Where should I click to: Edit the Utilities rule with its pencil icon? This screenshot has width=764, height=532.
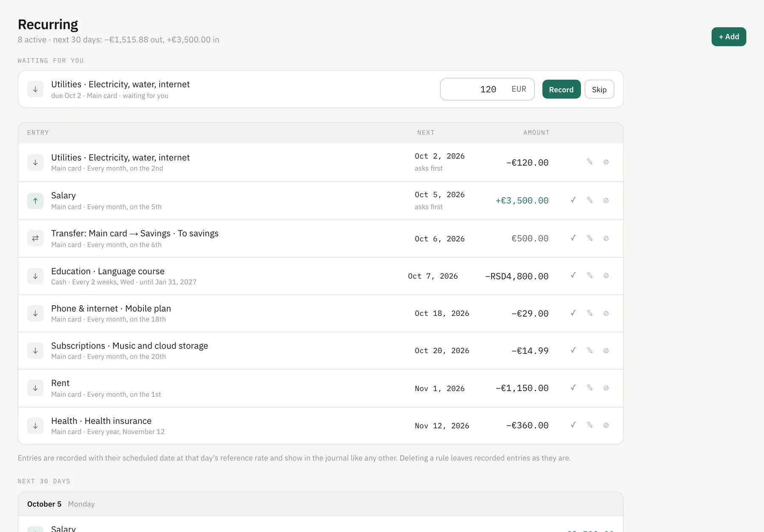click(x=590, y=162)
